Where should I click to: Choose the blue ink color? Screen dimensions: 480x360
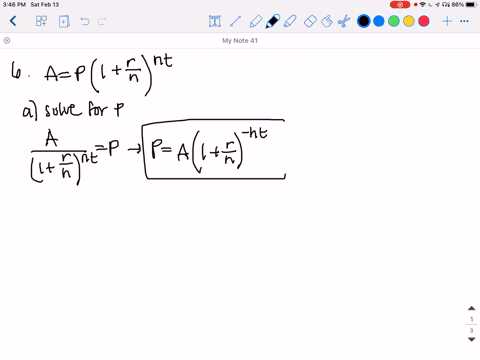point(379,21)
